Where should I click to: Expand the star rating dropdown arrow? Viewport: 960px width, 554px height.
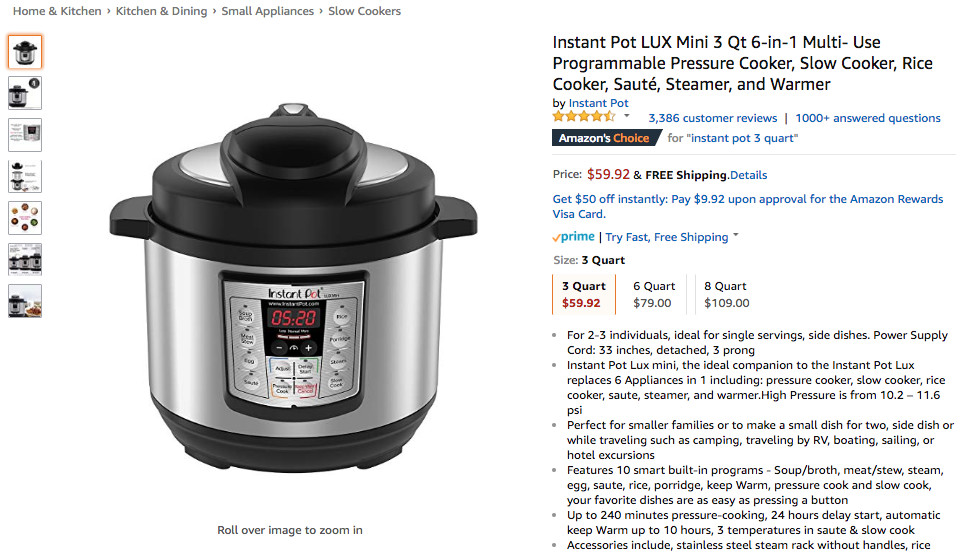[x=626, y=116]
